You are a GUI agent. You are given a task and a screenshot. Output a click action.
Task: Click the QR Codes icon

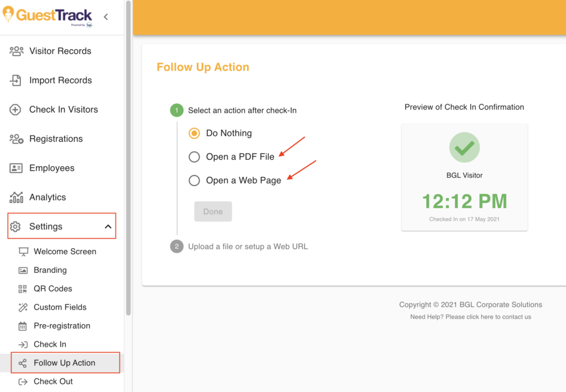(x=23, y=288)
